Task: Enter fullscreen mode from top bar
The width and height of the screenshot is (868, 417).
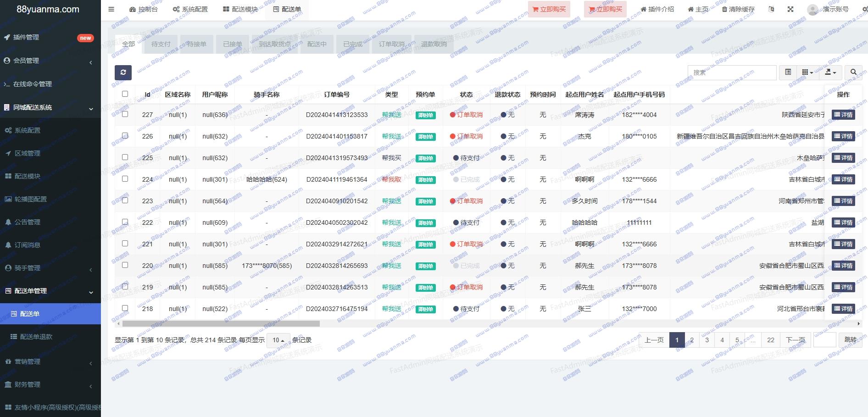Action: 790,9
